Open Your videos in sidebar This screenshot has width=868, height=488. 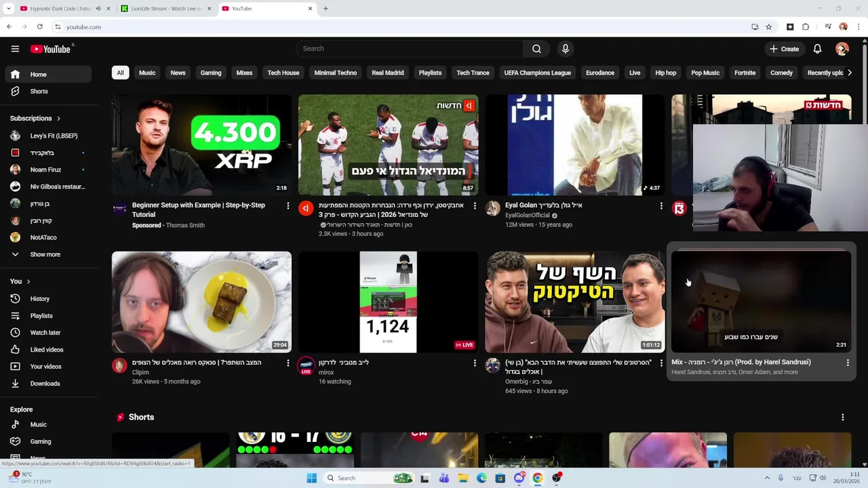coord(46,367)
